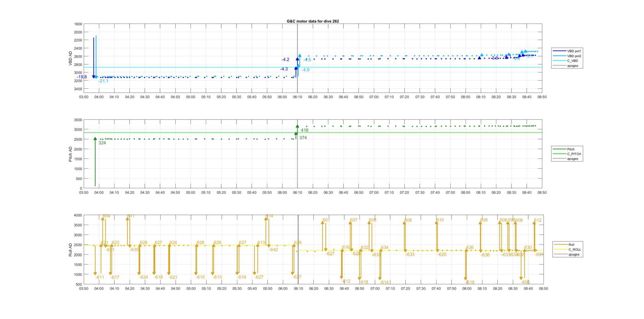Screen dimensions: 644x319
Task: Click the '612' roll data label
Action: 538,220
